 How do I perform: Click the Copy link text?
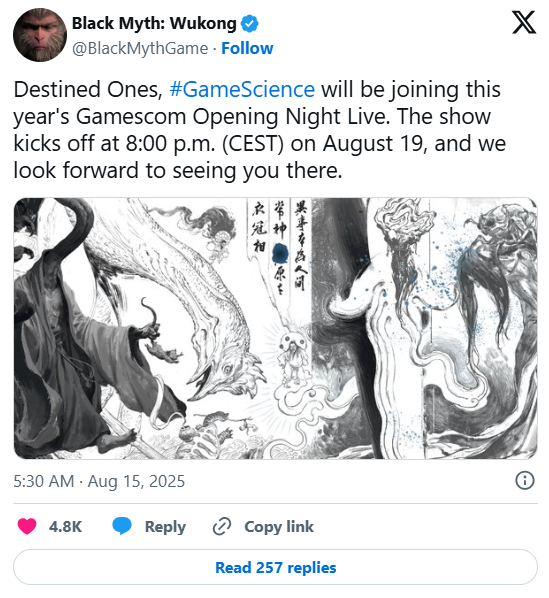click(279, 527)
